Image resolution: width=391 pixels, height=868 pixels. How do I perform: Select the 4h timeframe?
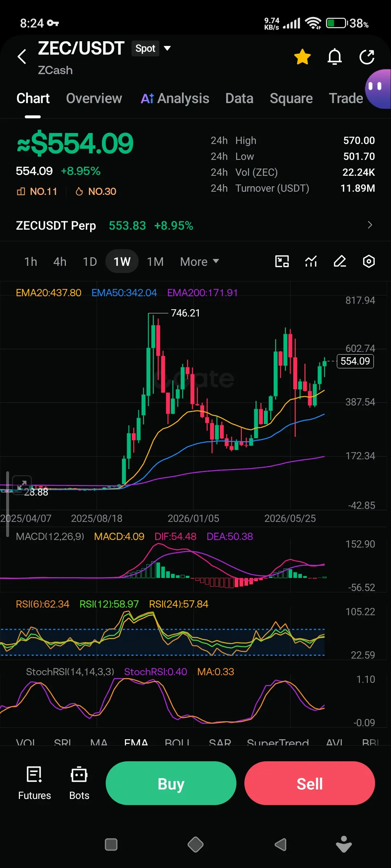click(60, 261)
